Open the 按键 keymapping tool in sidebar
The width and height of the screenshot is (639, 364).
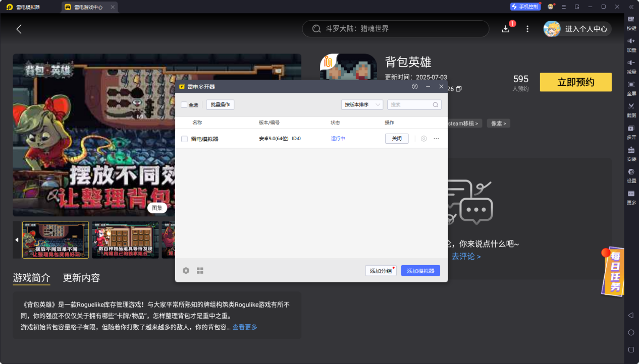[631, 23]
